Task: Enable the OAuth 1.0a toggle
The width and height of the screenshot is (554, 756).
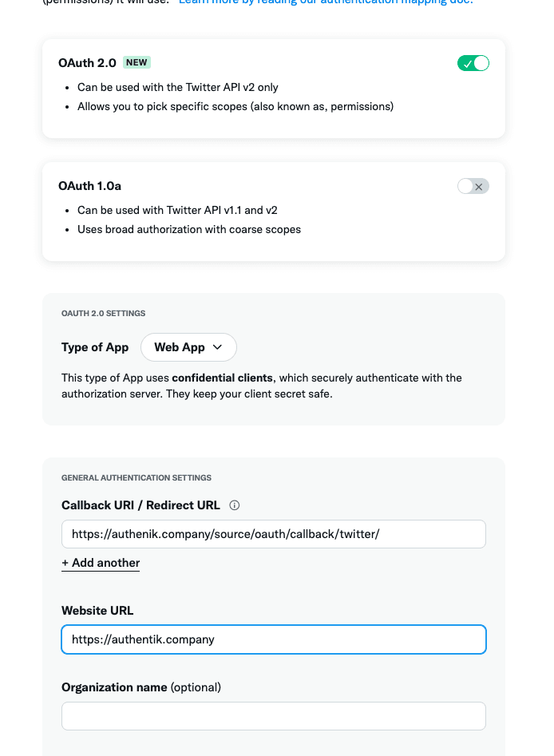Action: [x=473, y=186]
